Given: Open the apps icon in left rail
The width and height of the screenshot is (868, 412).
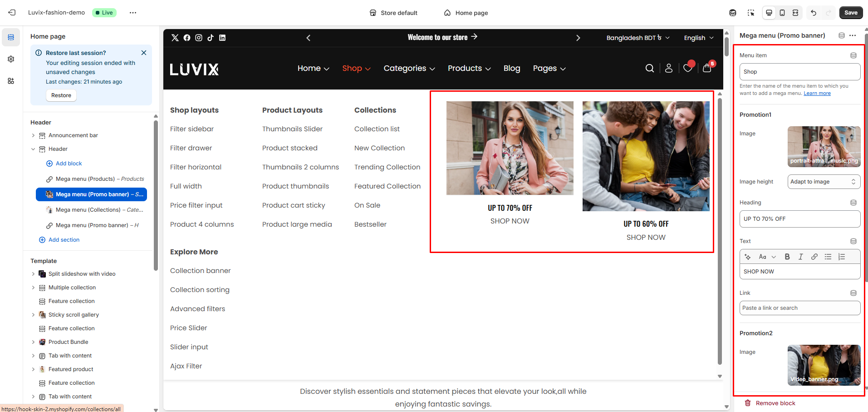Looking at the screenshot, I should pyautogui.click(x=11, y=81).
